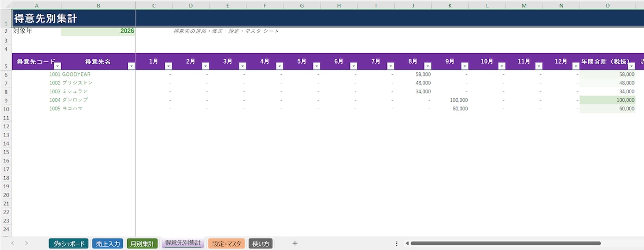This screenshot has height=250, width=644.
Task: Select cell with customer name ミシュラン
Action: click(x=98, y=91)
